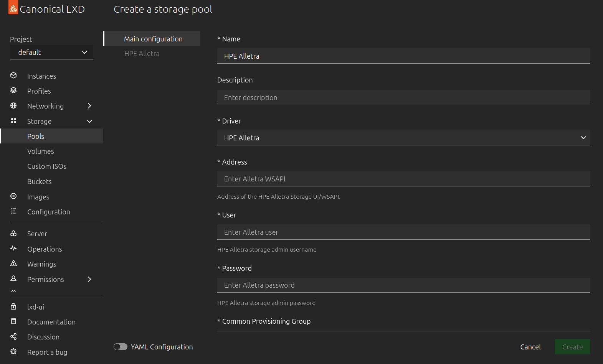Expand the Networking submenu chevron

89,106
